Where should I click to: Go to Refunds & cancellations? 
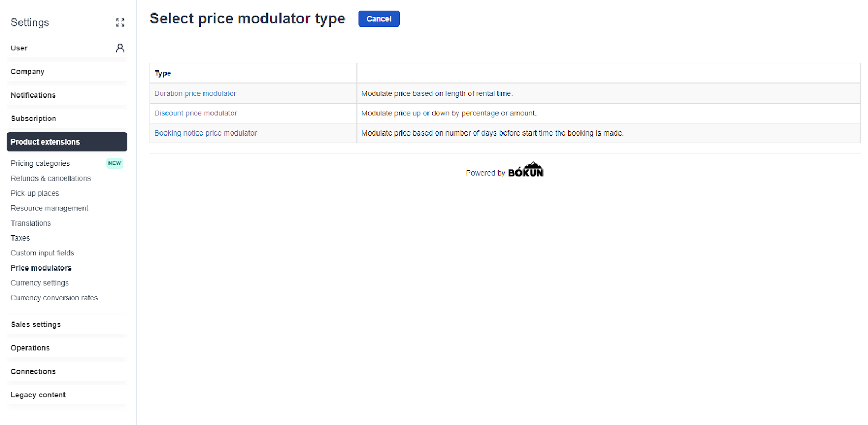pos(50,178)
